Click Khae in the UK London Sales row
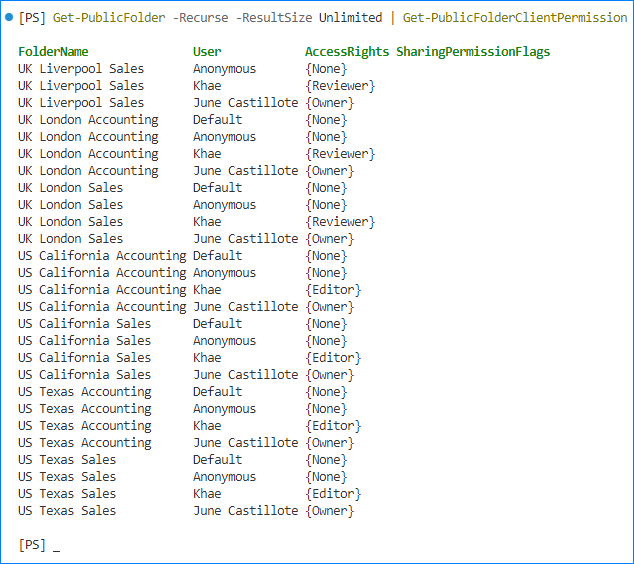 [207, 222]
